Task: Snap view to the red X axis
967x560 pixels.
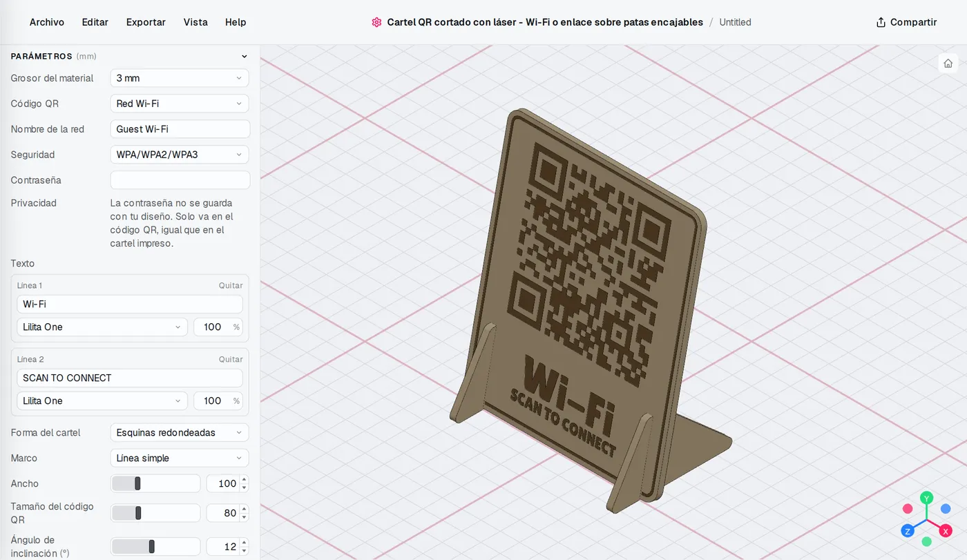Action: [x=946, y=531]
